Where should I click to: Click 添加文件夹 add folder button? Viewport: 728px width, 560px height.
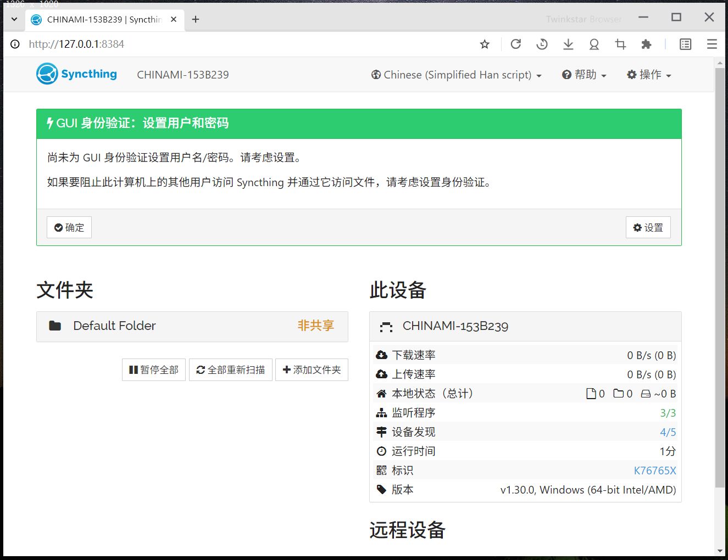312,369
